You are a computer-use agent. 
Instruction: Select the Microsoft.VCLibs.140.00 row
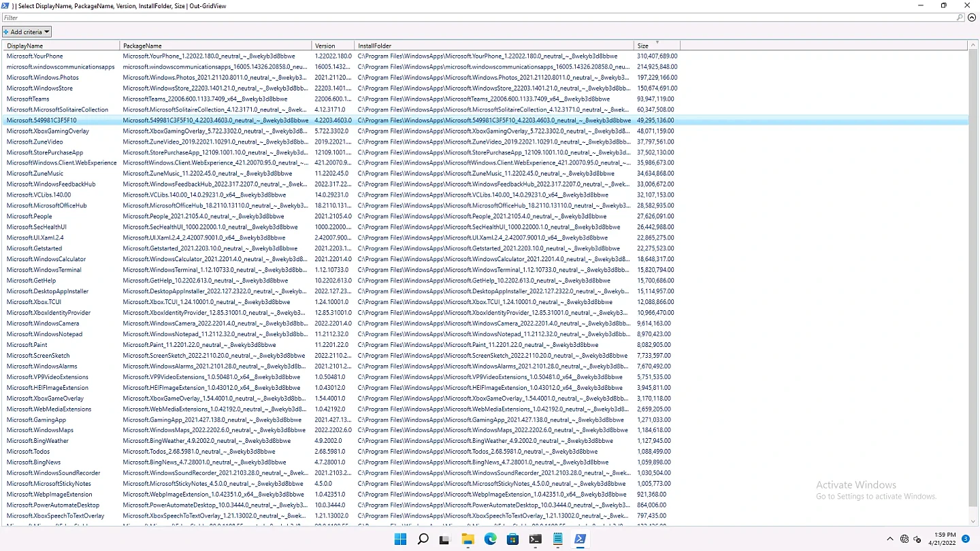coord(485,195)
